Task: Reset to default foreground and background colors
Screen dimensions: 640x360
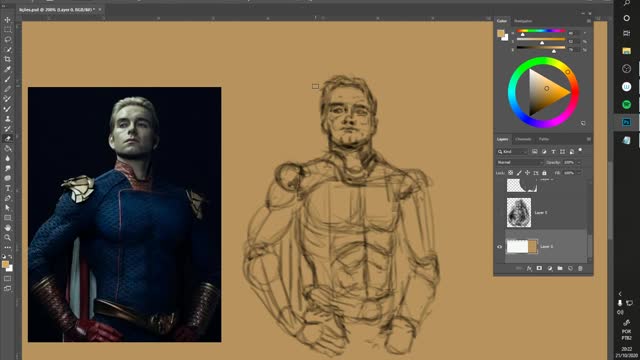Action: (x=4, y=257)
